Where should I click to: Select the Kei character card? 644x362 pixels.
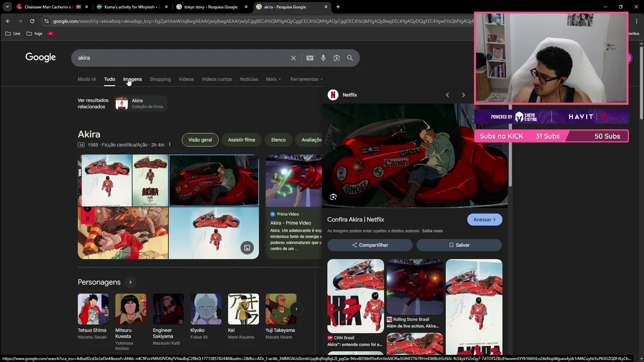(x=244, y=316)
